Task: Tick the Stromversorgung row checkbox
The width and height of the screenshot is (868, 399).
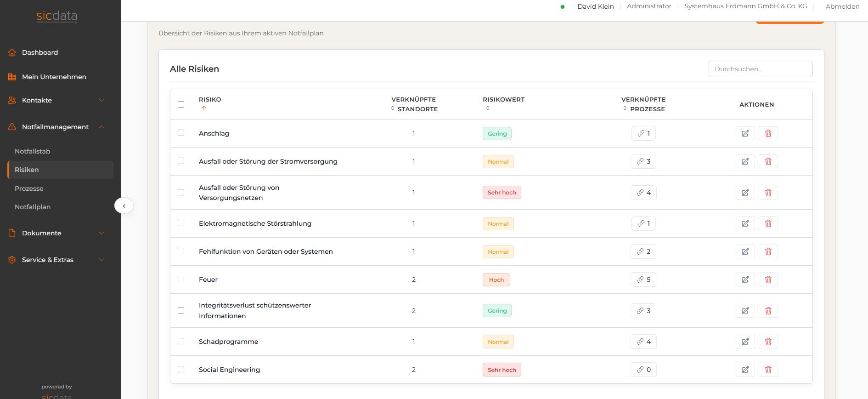Action: pyautogui.click(x=181, y=161)
